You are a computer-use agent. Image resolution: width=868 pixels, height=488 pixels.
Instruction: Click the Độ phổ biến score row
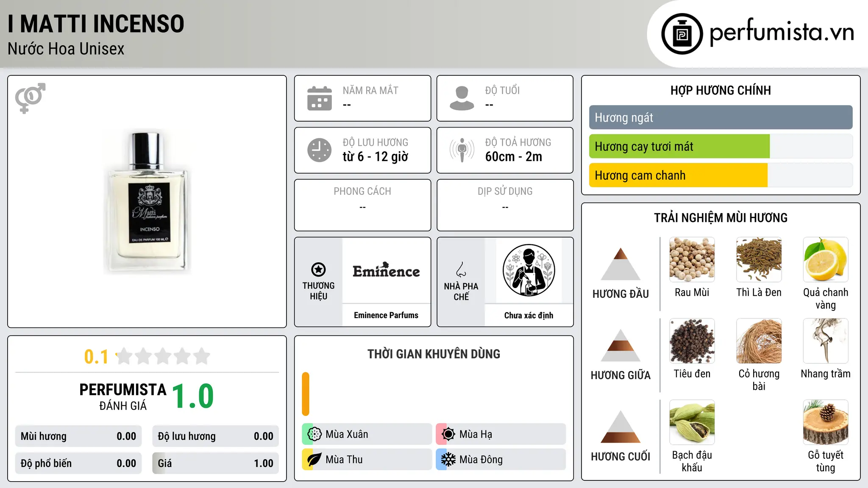[x=78, y=463]
